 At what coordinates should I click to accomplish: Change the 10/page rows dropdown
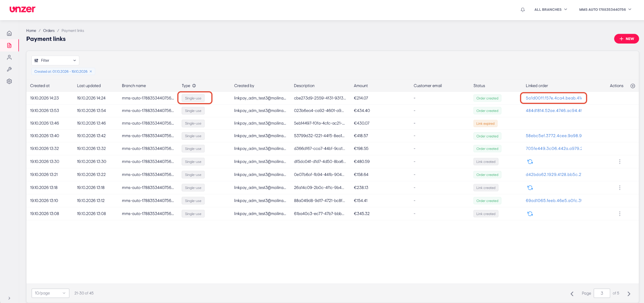point(50,293)
